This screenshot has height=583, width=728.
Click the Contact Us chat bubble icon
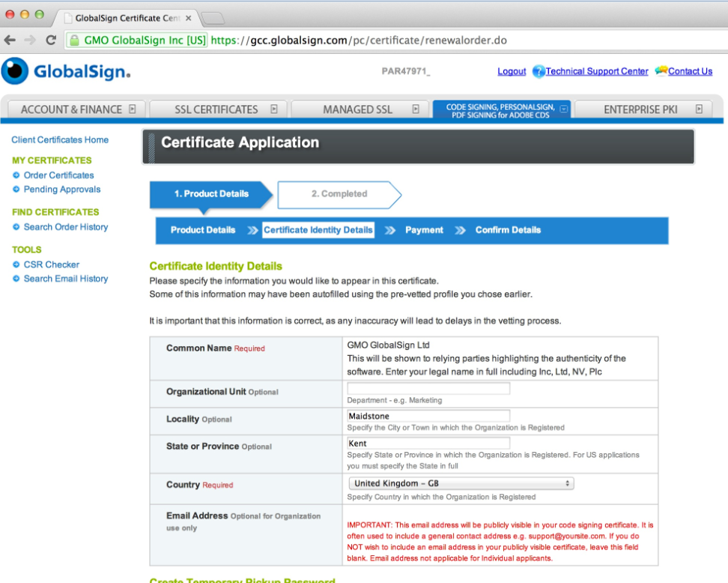(661, 70)
